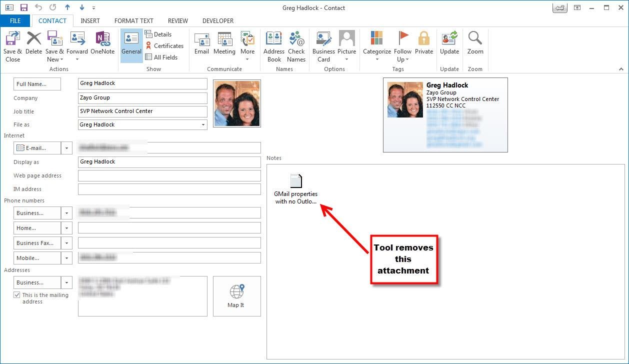The height and width of the screenshot is (364, 629).
Task: Expand the Mobile phone type arrow
Action: click(66, 258)
